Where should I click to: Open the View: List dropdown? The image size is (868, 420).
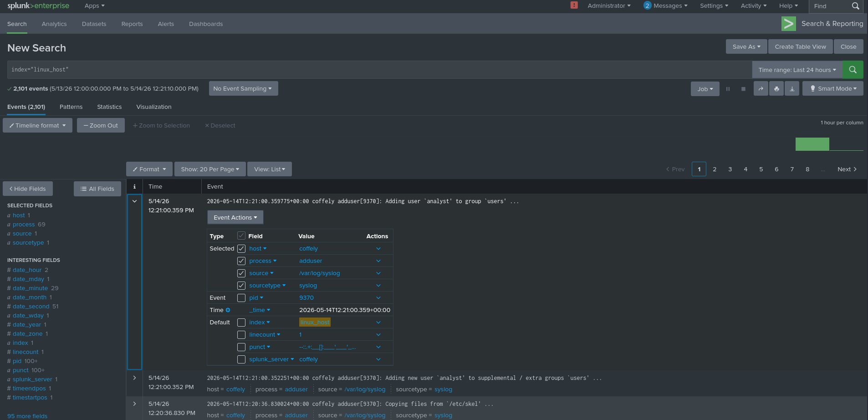click(x=270, y=169)
